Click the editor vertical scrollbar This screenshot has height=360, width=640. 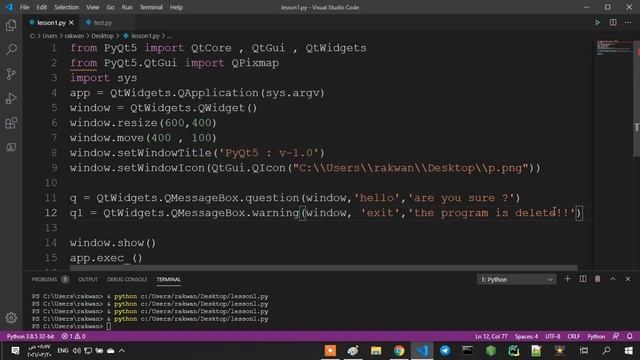tap(636, 98)
